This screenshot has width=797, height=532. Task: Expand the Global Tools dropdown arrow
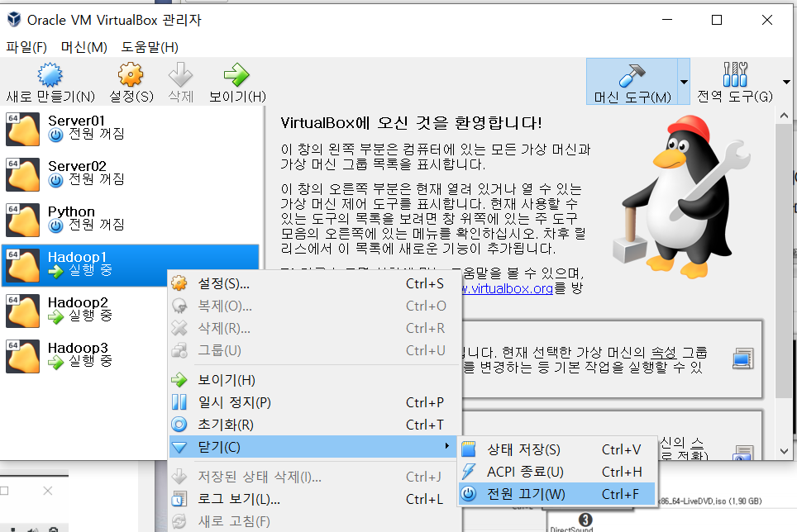pos(787,82)
